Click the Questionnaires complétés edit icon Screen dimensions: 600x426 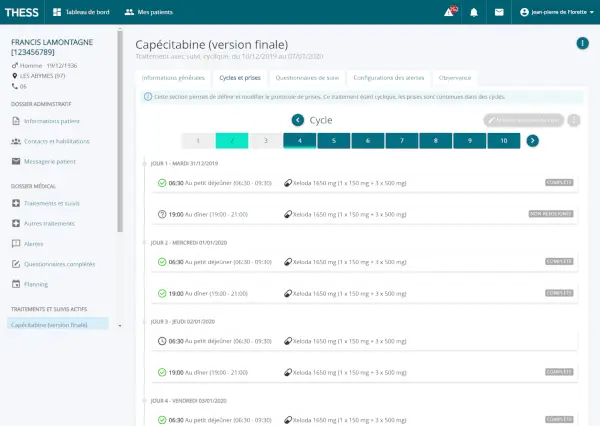point(16,264)
